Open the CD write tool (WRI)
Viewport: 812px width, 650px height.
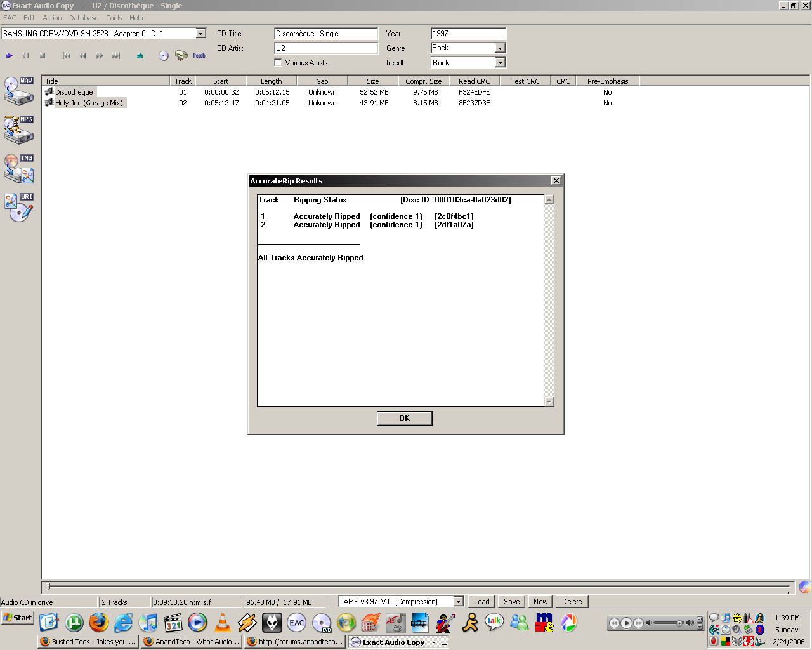pyautogui.click(x=19, y=208)
